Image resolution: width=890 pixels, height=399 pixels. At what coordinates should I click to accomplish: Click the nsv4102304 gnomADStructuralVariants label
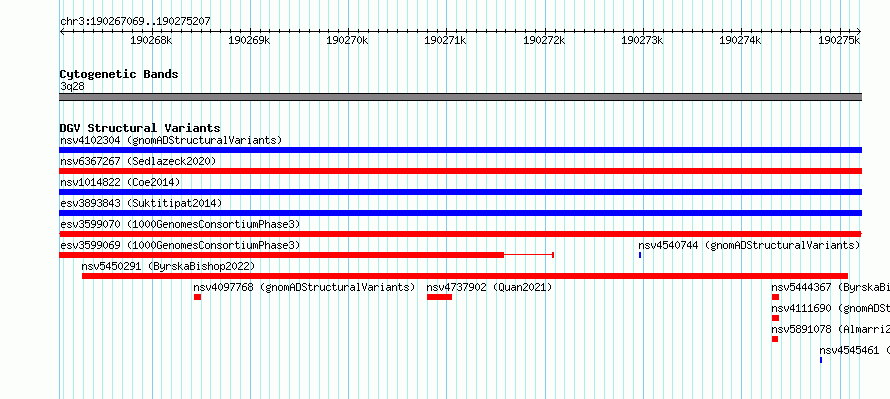click(171, 140)
